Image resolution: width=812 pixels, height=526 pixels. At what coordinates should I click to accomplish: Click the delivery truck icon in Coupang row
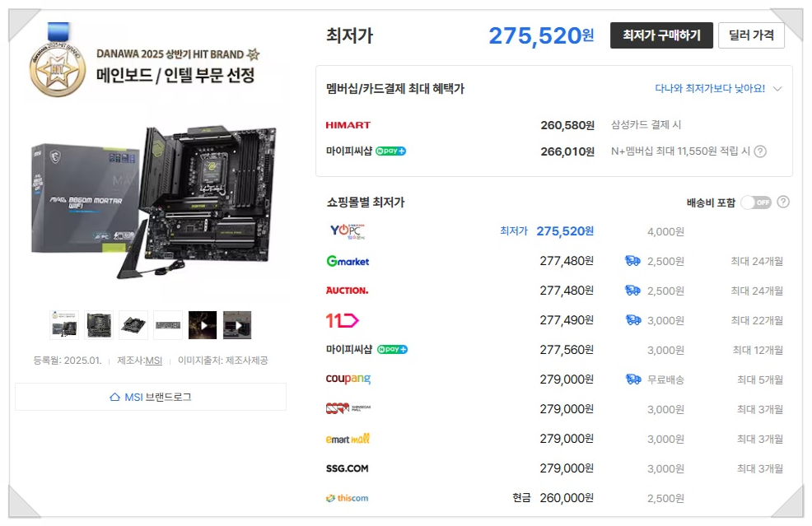coord(632,379)
